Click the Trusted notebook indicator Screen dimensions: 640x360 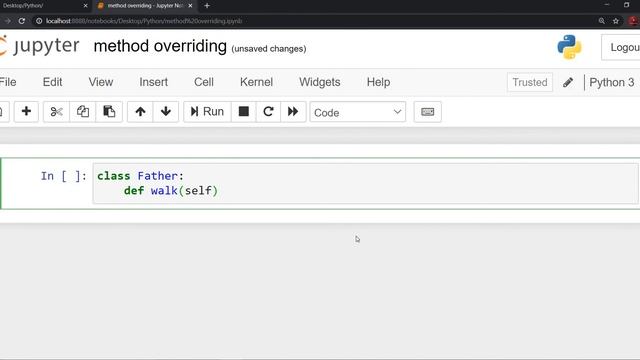[530, 82]
